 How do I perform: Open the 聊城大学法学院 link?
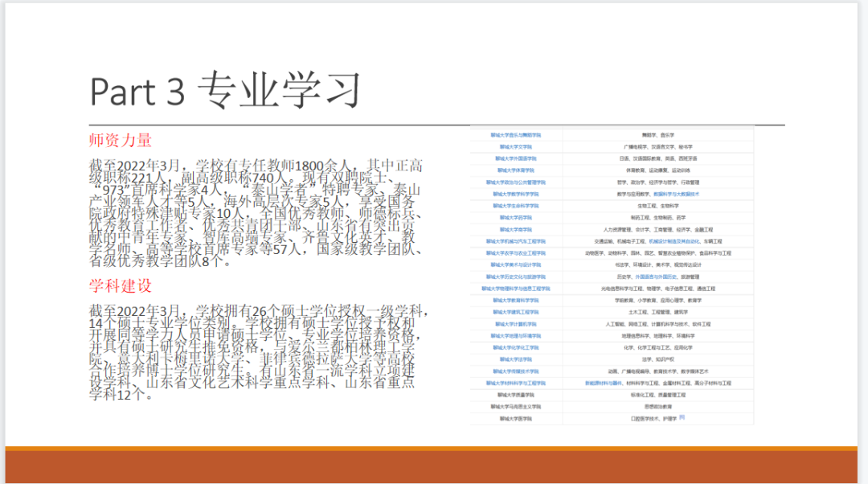pyautogui.click(x=516, y=359)
